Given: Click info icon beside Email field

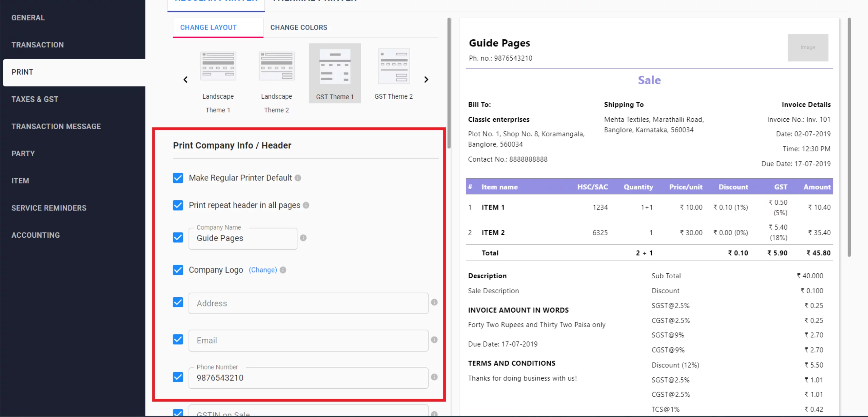Looking at the screenshot, I should 434,340.
